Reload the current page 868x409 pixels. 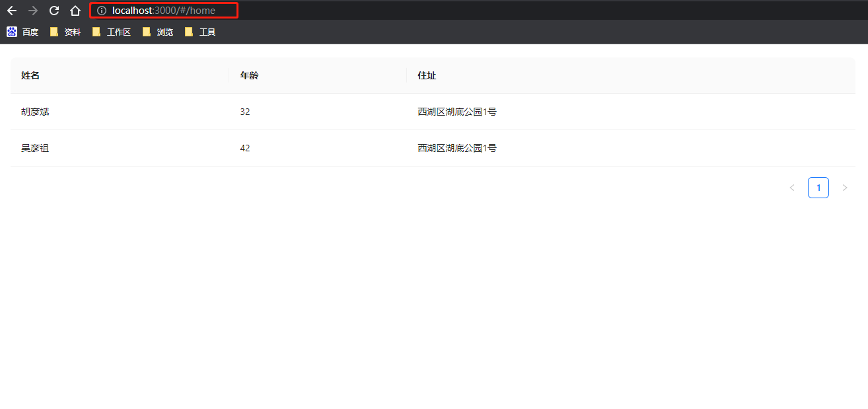coord(54,11)
